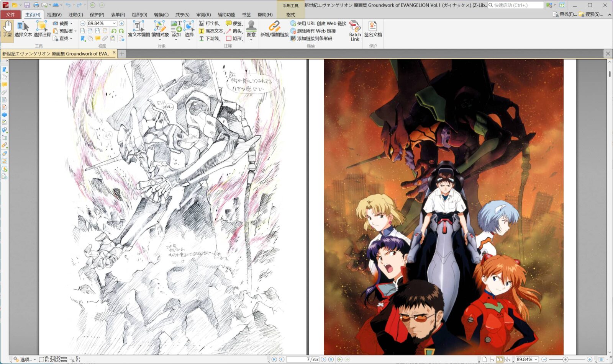
Task: Collapse the ribbon with the chevron
Action: (x=610, y=15)
